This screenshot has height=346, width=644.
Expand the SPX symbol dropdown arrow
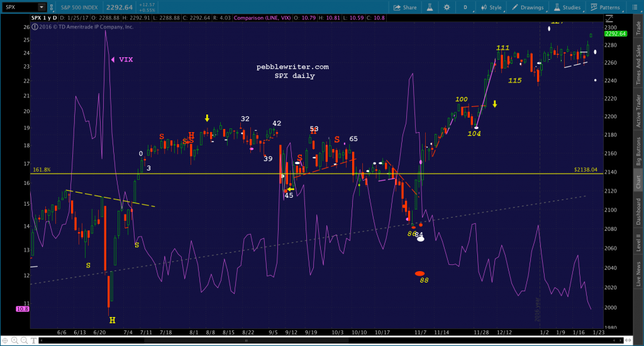coord(42,7)
